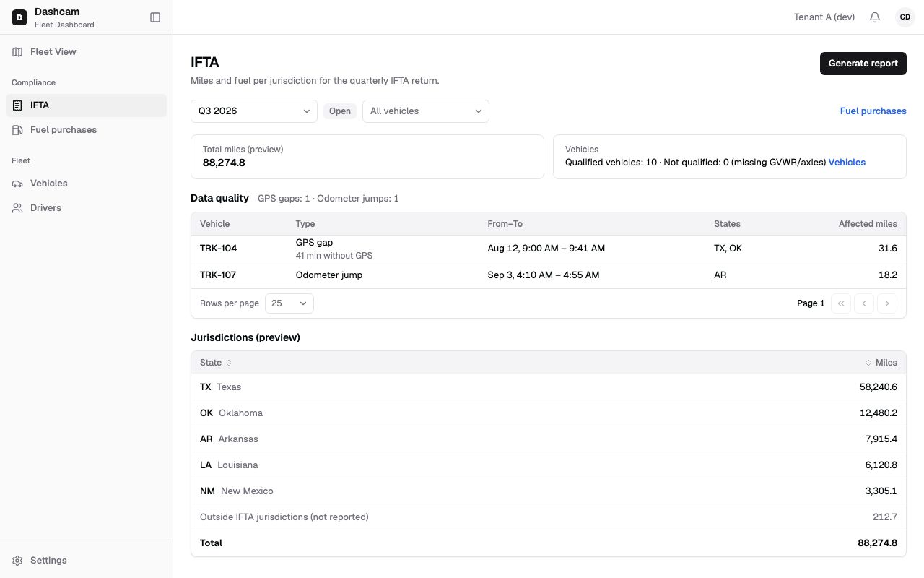This screenshot has width=924, height=578.
Task: Click the Open status badge
Action: point(340,111)
